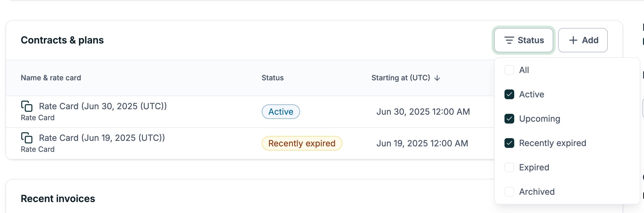
Task: Disable the Upcoming filter
Action: click(x=509, y=119)
